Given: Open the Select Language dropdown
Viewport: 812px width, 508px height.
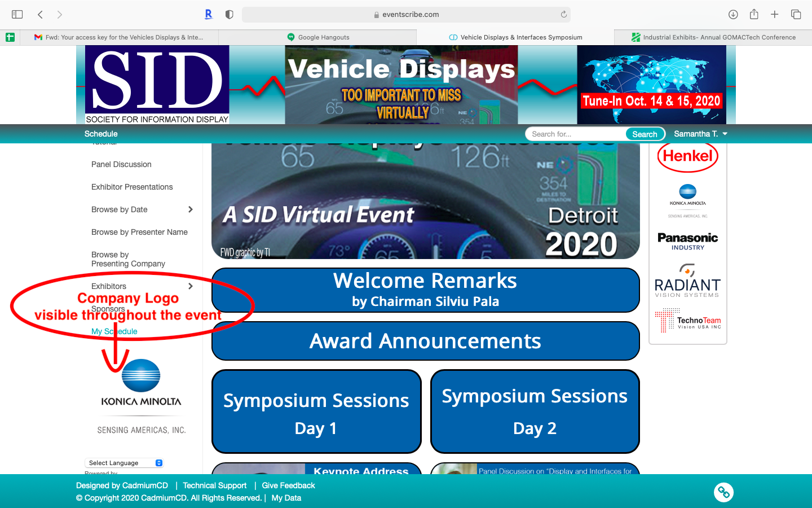Looking at the screenshot, I should [124, 463].
